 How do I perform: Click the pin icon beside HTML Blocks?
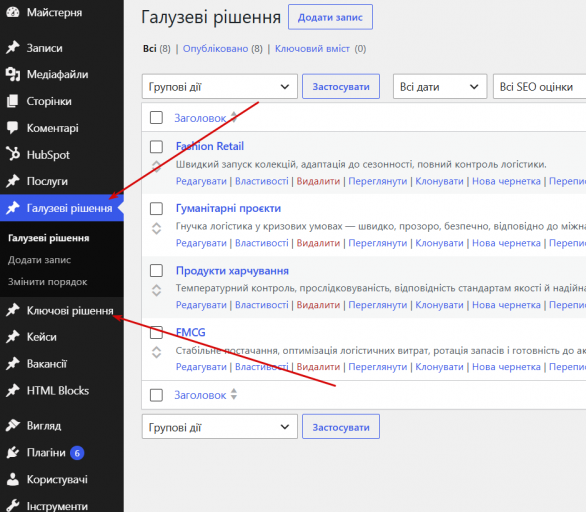pos(13,391)
